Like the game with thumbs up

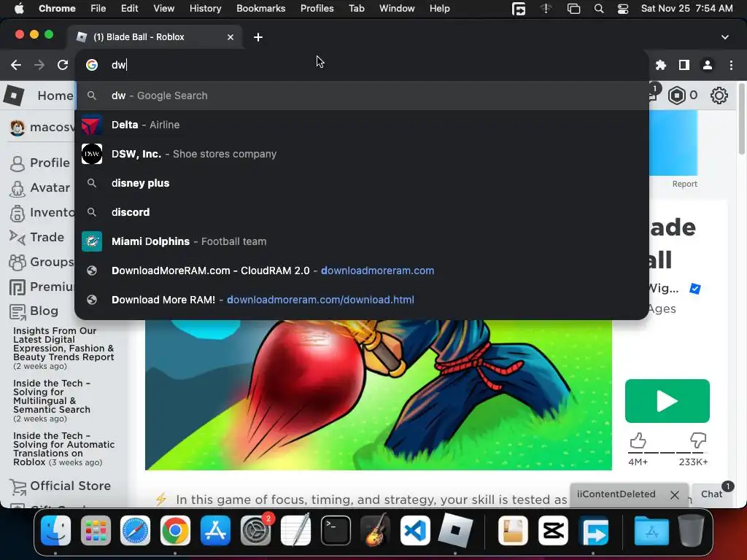pos(638,440)
